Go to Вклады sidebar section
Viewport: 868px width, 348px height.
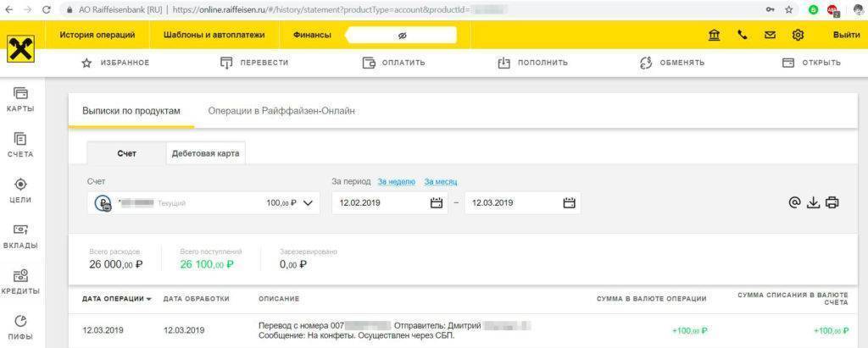20,235
